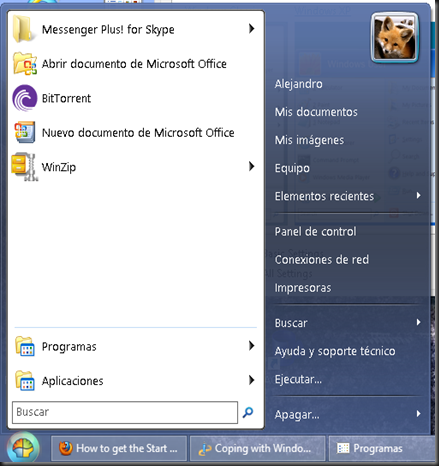Click the Apagar... button
The height and width of the screenshot is (466, 439).
pyautogui.click(x=297, y=415)
